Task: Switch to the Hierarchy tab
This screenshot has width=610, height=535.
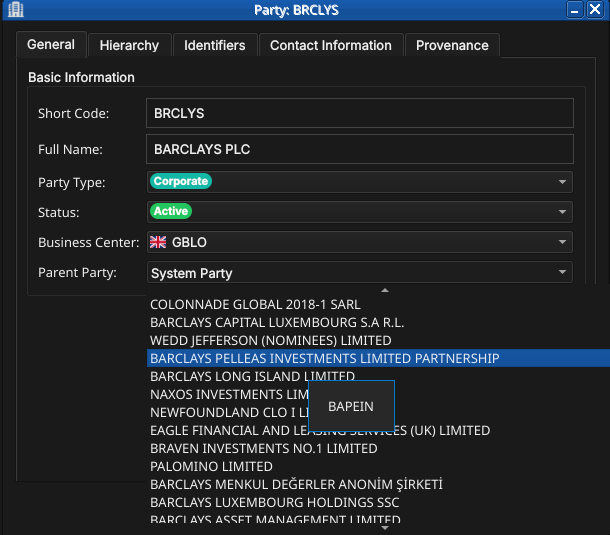Action: (x=129, y=45)
